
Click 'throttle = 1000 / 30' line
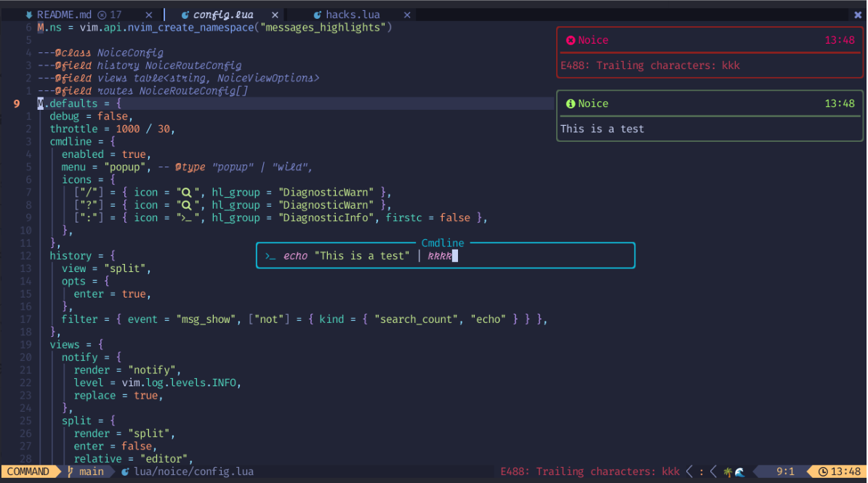[113, 129]
